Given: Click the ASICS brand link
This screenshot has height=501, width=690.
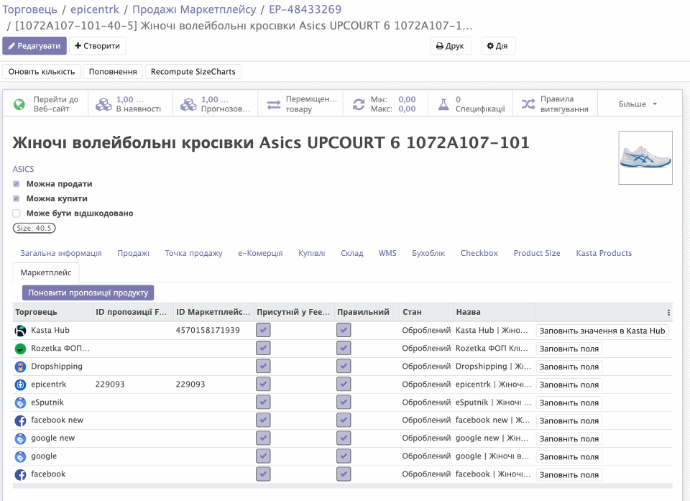Looking at the screenshot, I should tap(23, 169).
